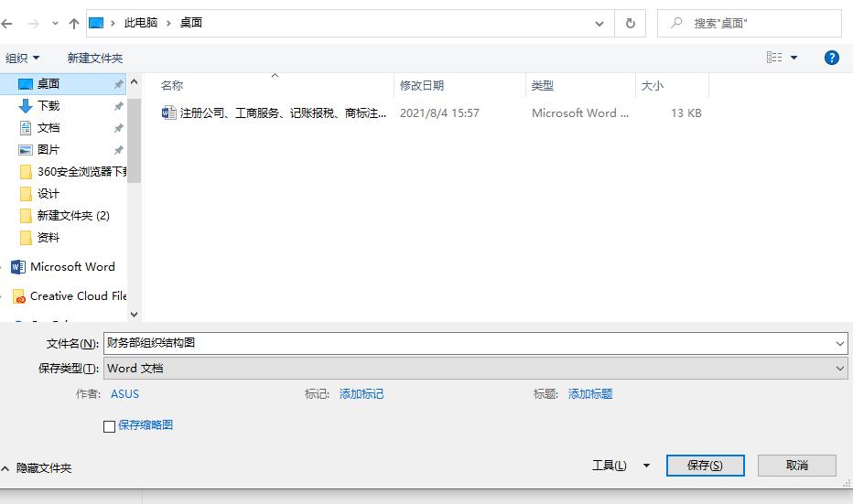Open view options dropdown arrow
This screenshot has width=853, height=504.
(794, 58)
